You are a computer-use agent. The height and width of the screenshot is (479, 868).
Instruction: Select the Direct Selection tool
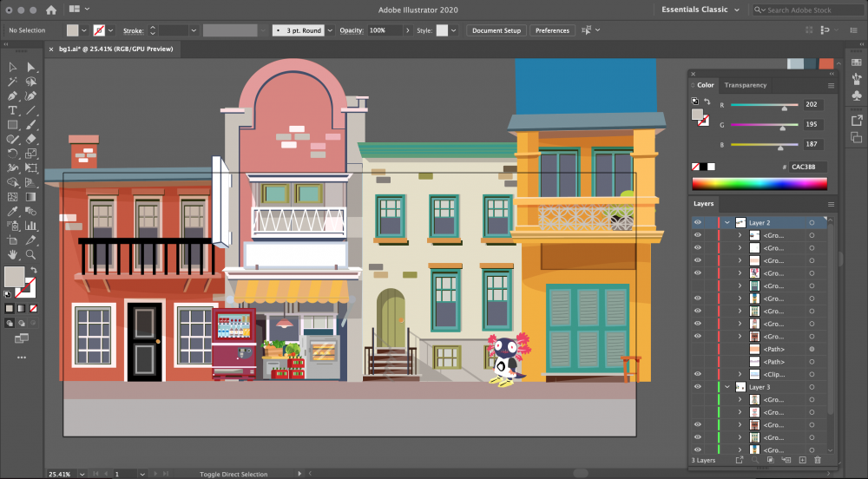tap(30, 68)
